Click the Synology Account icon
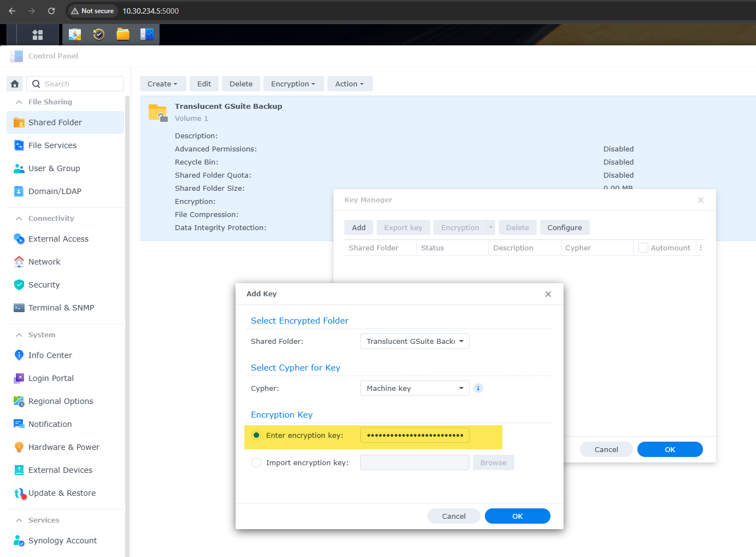The image size is (756, 557). (19, 541)
